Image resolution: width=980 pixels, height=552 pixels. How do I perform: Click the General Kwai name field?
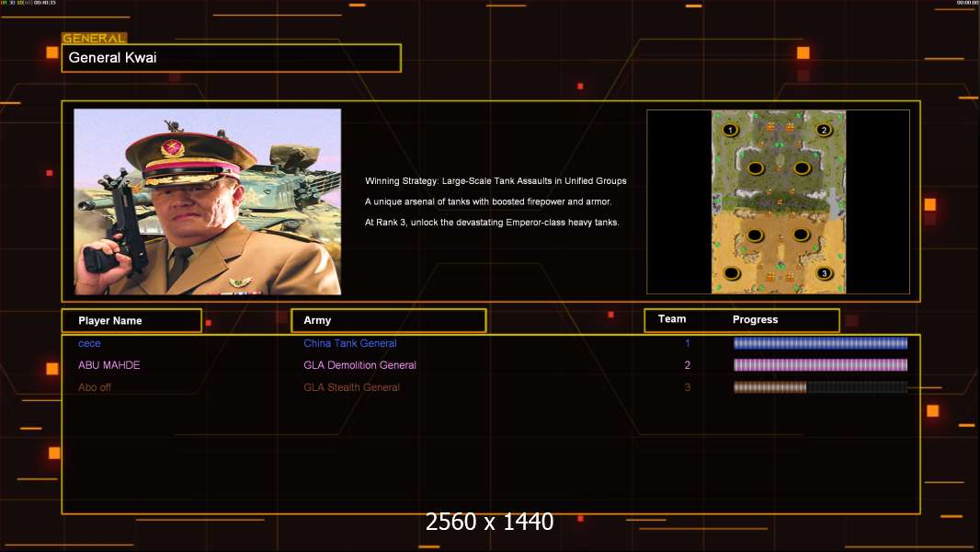point(232,58)
